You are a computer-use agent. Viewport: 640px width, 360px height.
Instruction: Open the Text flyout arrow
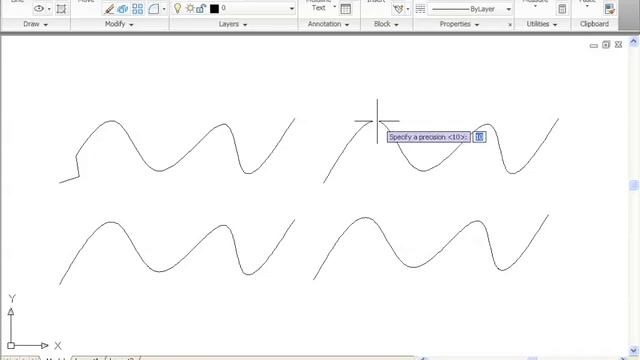tap(335, 7)
